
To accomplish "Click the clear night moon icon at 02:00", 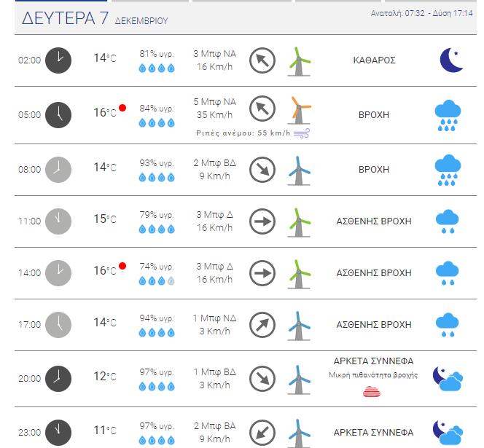I will 451,60.
